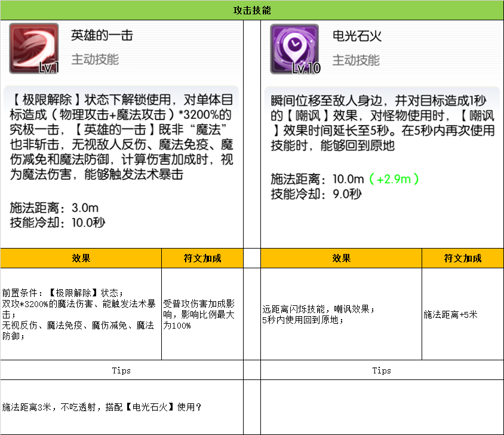Click the red 英雄的一击 skill icon

(x=34, y=48)
